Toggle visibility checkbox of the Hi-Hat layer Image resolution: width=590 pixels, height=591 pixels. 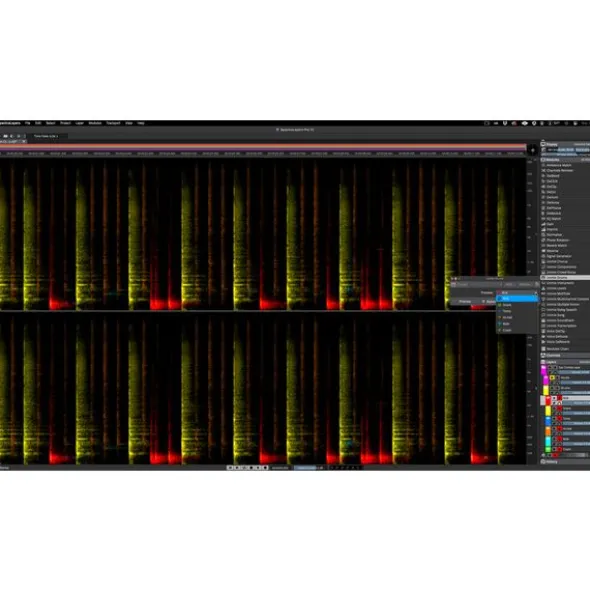[x=554, y=429]
